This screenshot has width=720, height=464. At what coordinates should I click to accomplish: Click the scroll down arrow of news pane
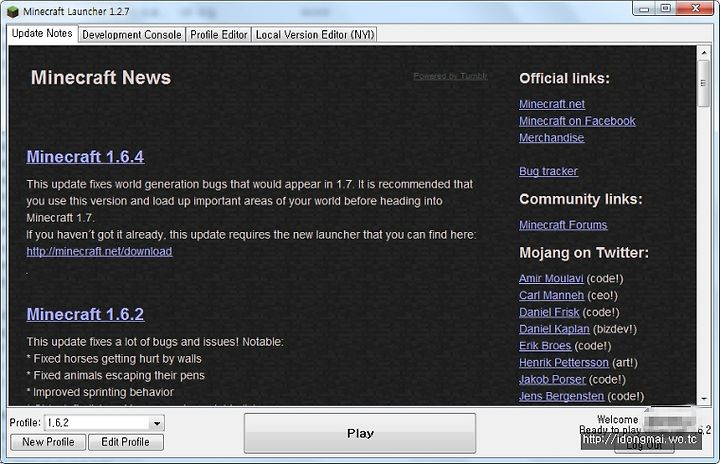(x=703, y=399)
